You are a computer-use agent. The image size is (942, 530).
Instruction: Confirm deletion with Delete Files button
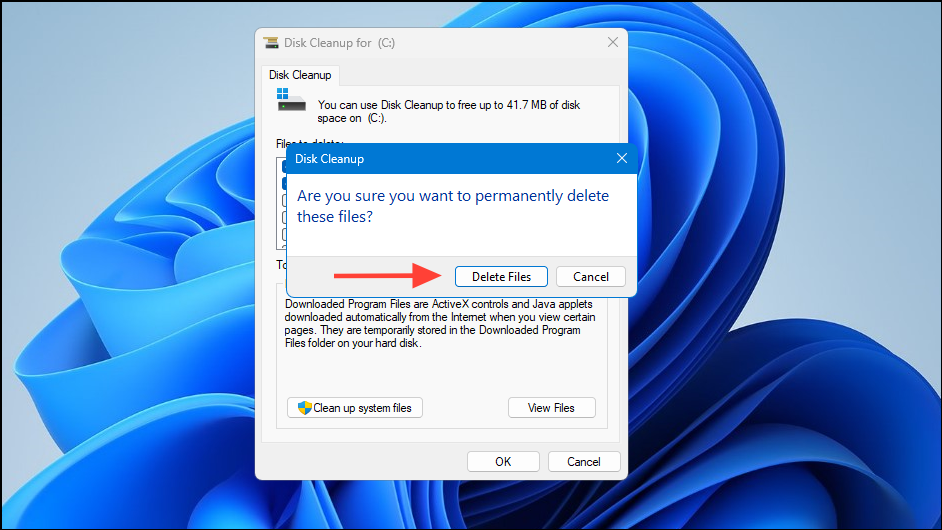click(x=501, y=276)
